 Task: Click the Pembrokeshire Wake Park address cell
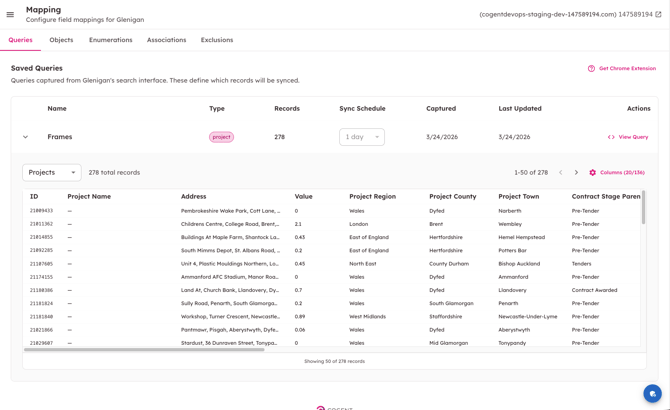tap(231, 211)
